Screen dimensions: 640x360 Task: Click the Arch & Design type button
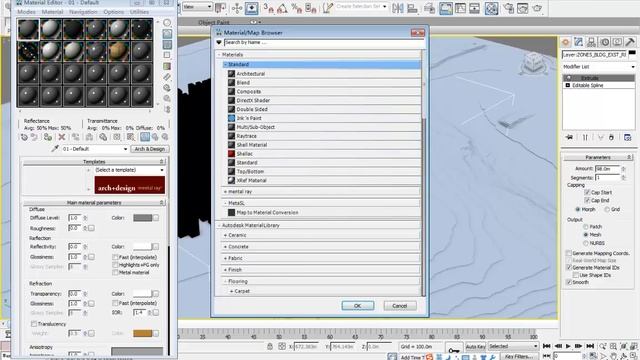coord(150,149)
